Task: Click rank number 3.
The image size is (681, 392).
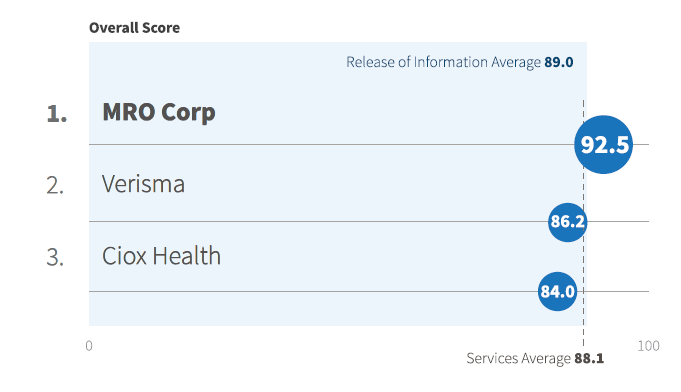Action: [55, 257]
